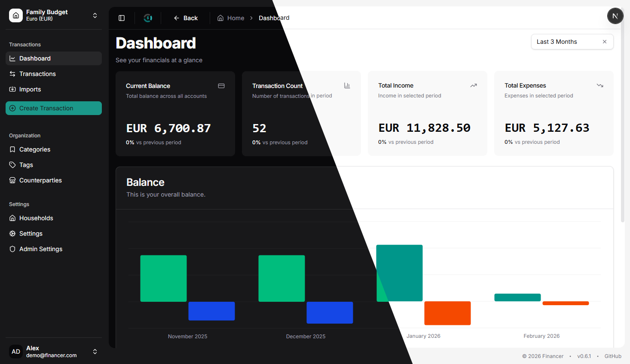Go to Home breadcrumb link
Image resolution: width=630 pixels, height=364 pixels.
click(231, 18)
